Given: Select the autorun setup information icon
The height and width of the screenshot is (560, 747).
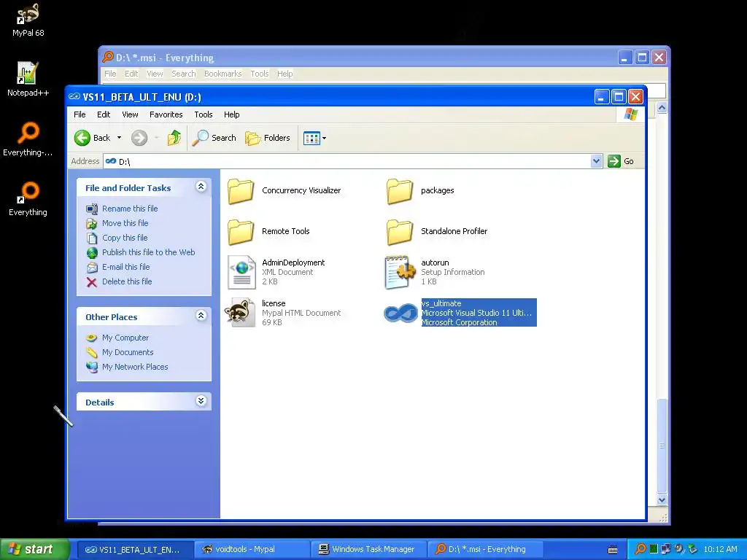Looking at the screenshot, I should coord(400,273).
